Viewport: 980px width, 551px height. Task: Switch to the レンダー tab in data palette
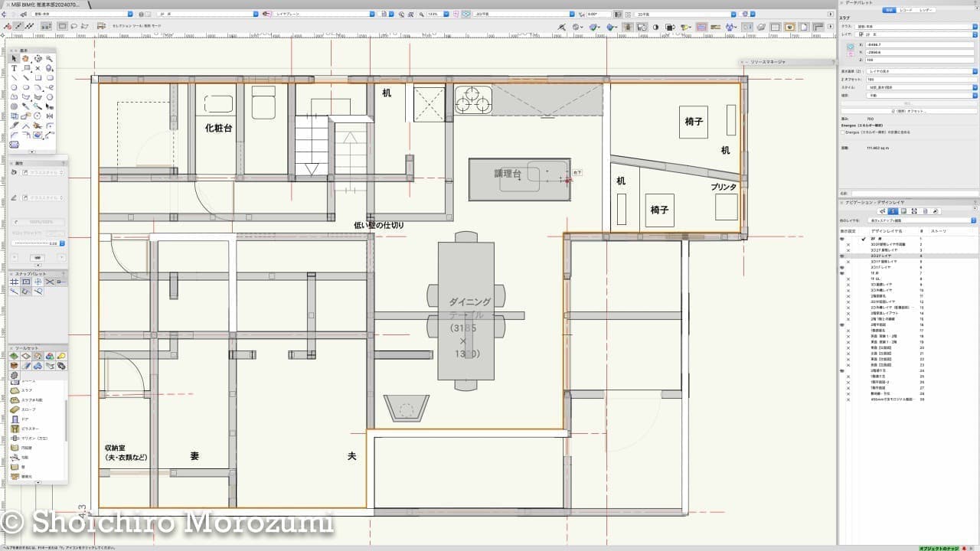(x=926, y=10)
